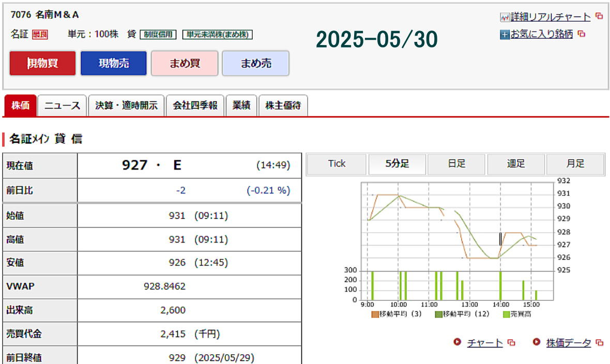Click the VWAP value 928.8462
The image size is (610, 364).
[164, 286]
